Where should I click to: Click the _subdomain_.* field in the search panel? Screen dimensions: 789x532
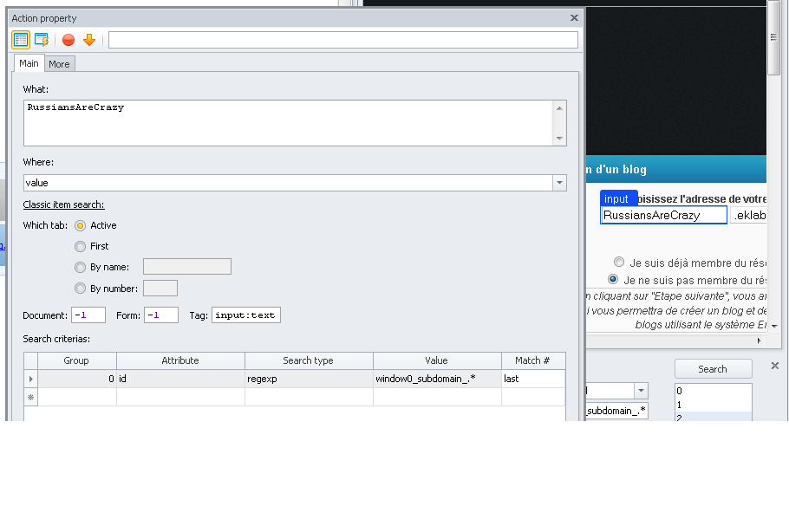pyautogui.click(x=617, y=411)
